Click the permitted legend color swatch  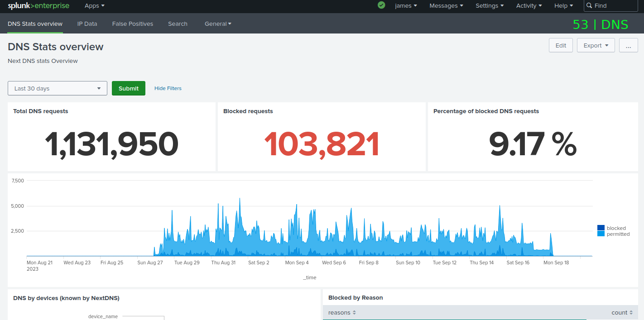click(x=601, y=234)
